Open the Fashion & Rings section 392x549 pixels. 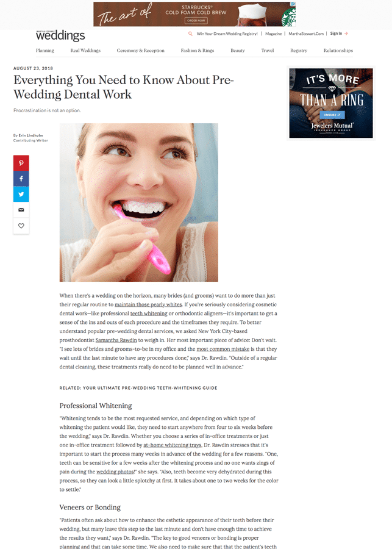[x=198, y=51]
